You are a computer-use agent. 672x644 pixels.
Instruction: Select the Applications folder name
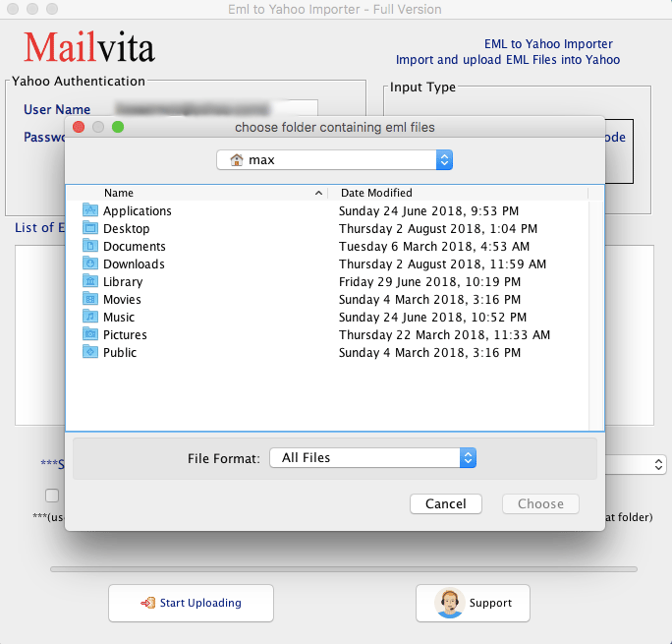pyautogui.click(x=138, y=211)
